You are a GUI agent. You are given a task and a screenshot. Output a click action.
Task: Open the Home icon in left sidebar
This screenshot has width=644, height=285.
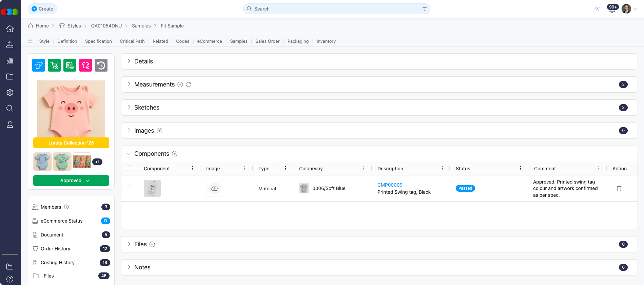tap(10, 29)
